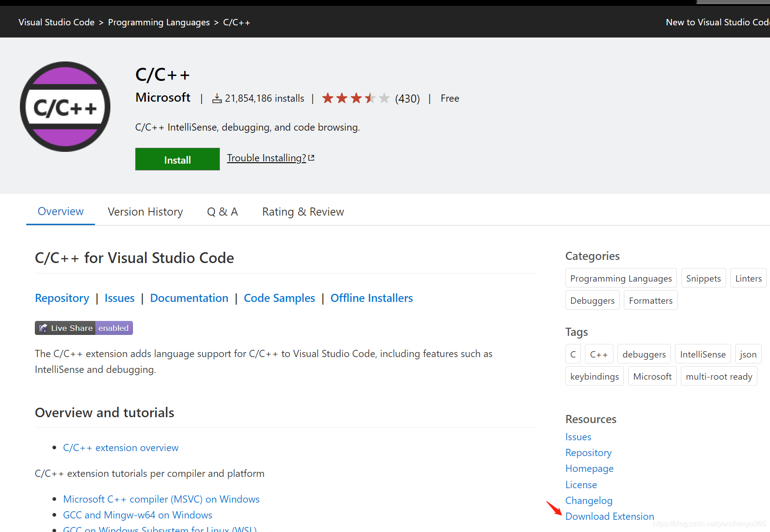Open GCC and Mingw-w64 on Windows link
Image resolution: width=770 pixels, height=532 pixels.
click(x=138, y=515)
